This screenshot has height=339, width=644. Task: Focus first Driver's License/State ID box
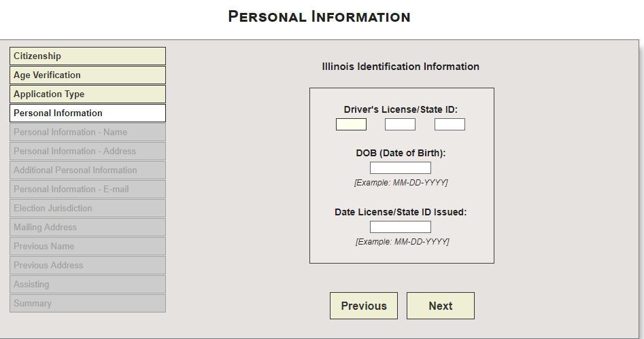click(x=351, y=124)
